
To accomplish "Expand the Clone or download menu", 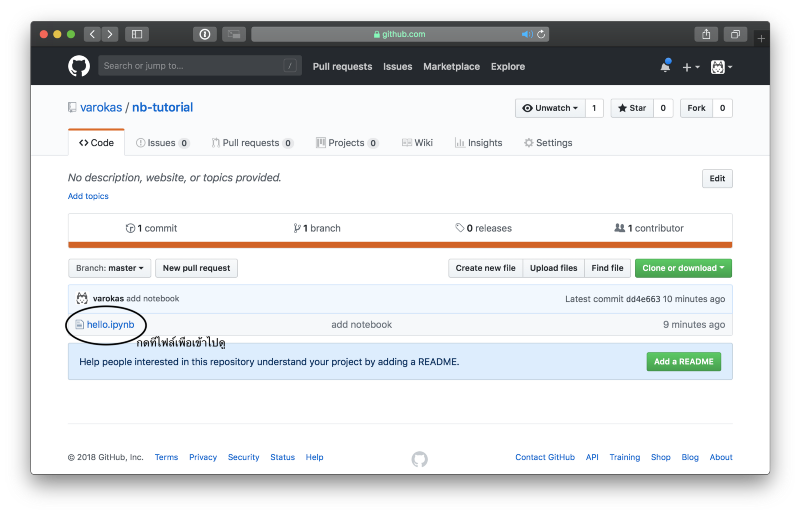I will (x=684, y=268).
